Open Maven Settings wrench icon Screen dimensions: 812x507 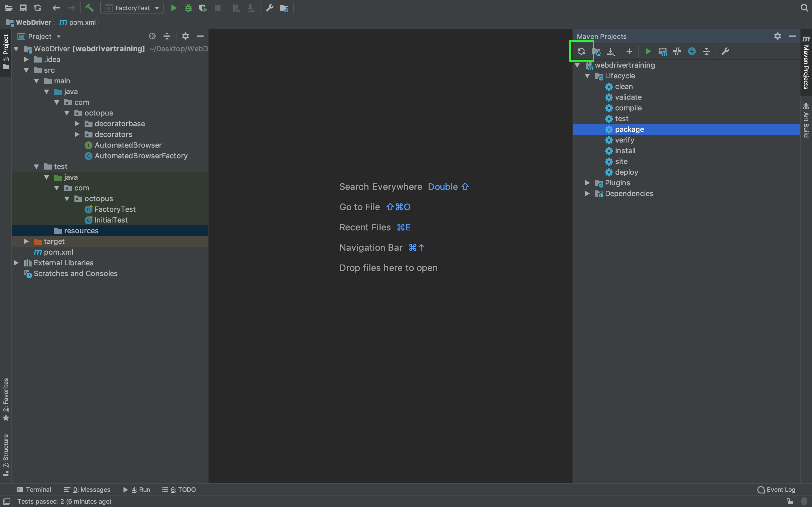[x=725, y=51]
